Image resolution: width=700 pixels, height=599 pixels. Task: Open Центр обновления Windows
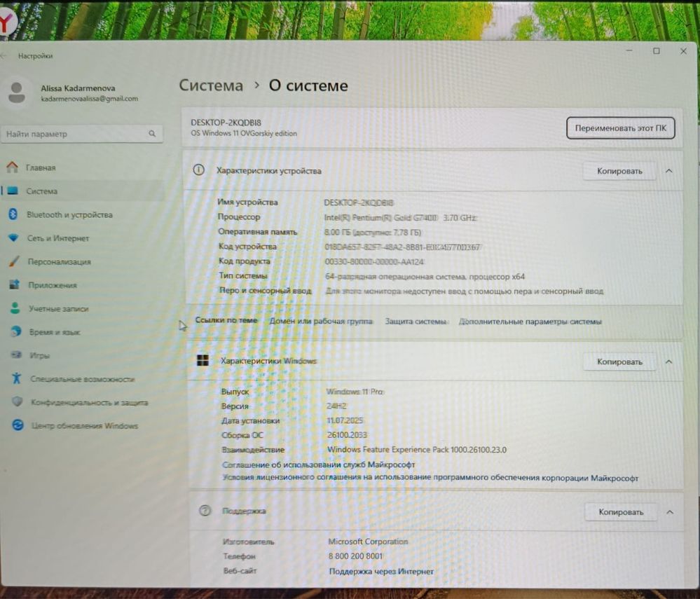click(x=85, y=426)
